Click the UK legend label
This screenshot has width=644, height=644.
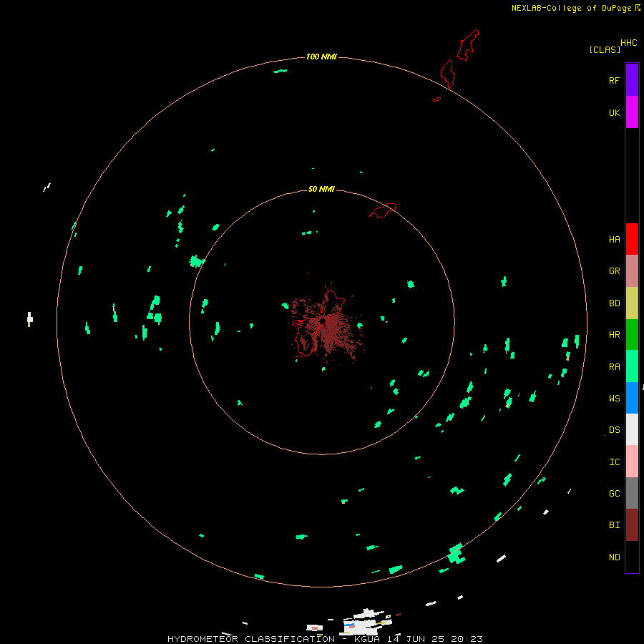click(614, 112)
